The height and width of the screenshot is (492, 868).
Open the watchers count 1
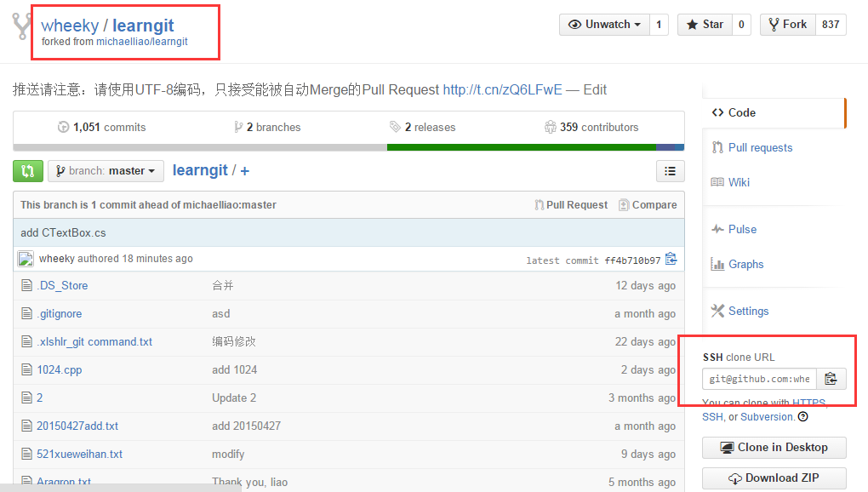pyautogui.click(x=659, y=25)
